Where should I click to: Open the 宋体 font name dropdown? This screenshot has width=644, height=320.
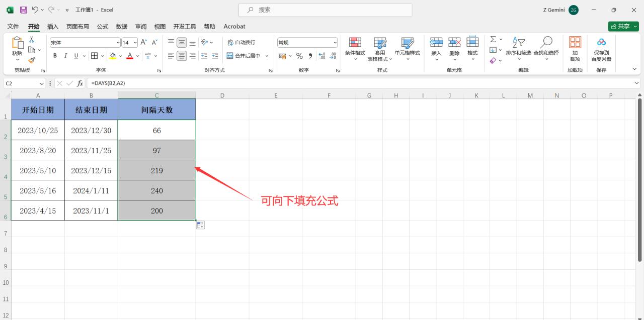(x=118, y=43)
